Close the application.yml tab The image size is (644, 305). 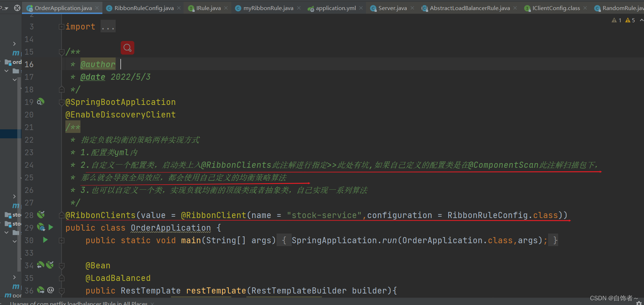[x=361, y=8]
